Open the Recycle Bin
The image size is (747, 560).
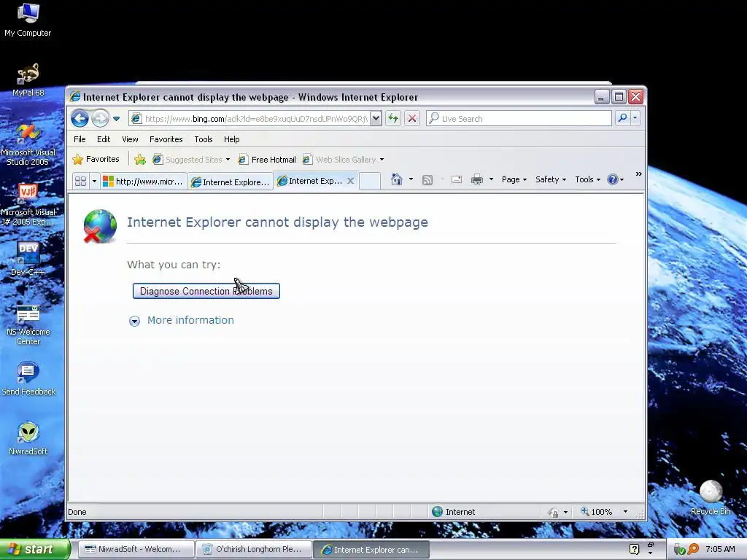tap(711, 497)
